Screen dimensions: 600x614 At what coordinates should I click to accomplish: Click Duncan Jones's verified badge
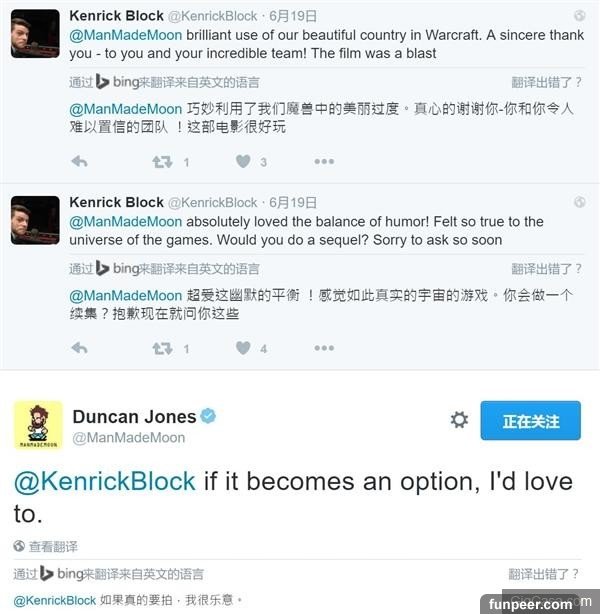point(208,416)
